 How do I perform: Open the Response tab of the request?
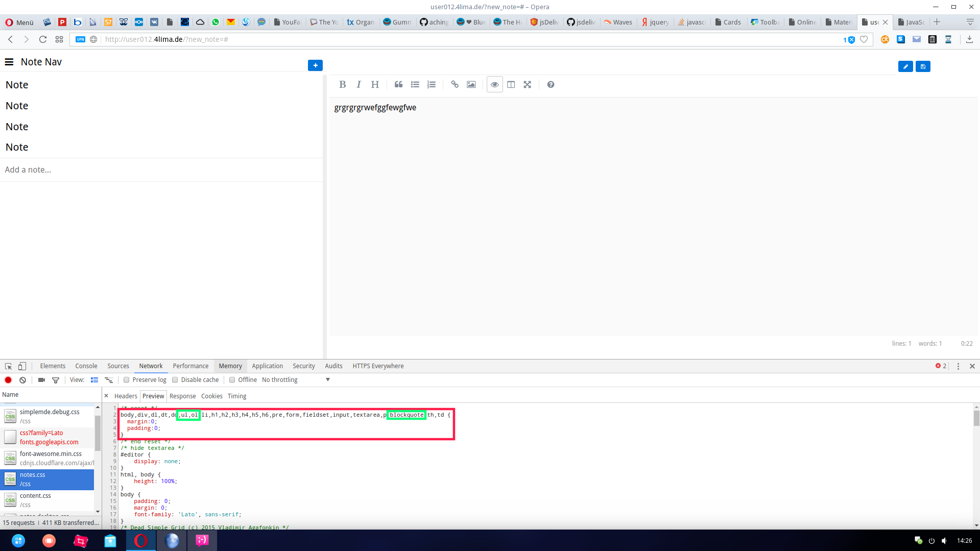coord(182,396)
